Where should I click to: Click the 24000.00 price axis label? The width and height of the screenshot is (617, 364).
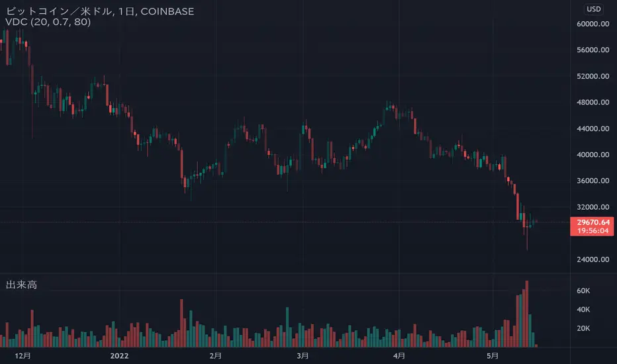point(593,259)
